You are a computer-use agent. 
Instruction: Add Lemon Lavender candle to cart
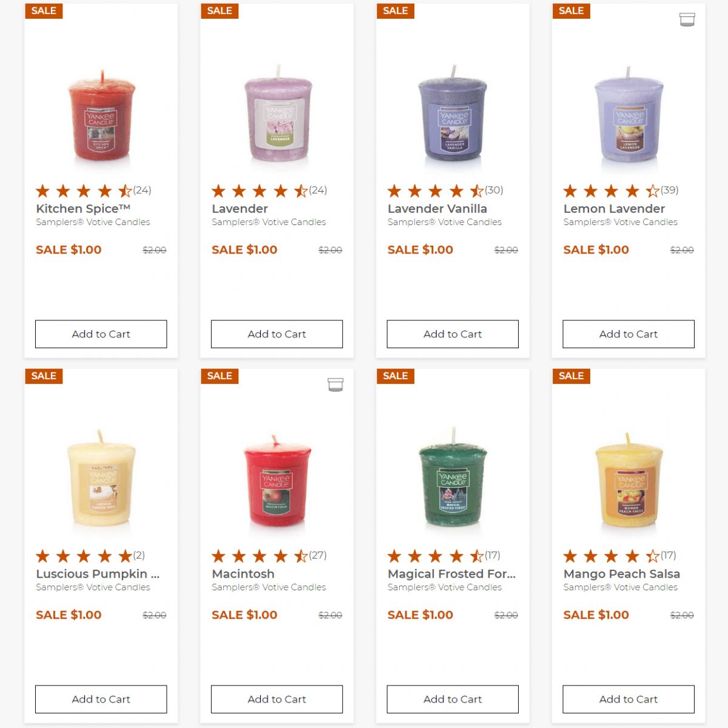pyautogui.click(x=629, y=334)
